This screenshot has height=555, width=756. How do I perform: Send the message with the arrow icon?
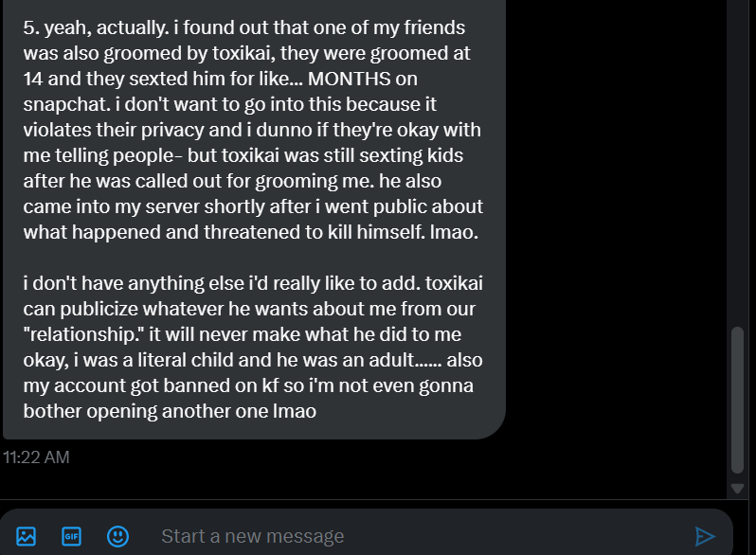[x=704, y=536]
